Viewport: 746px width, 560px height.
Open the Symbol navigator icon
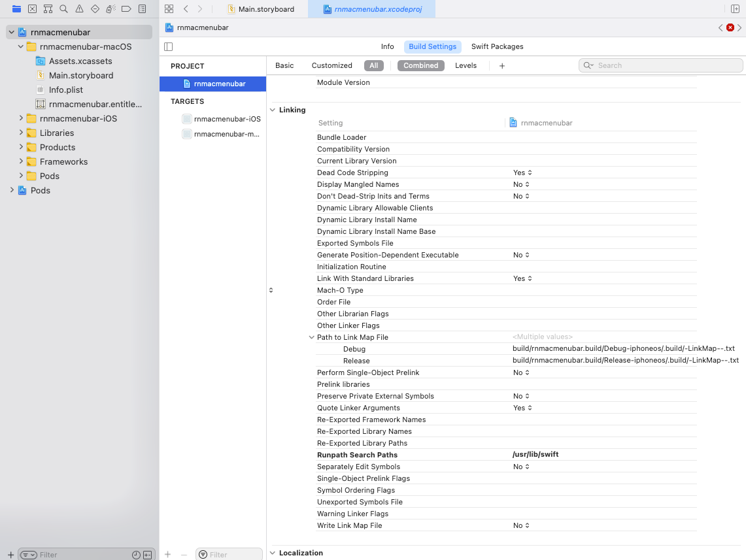(x=48, y=8)
